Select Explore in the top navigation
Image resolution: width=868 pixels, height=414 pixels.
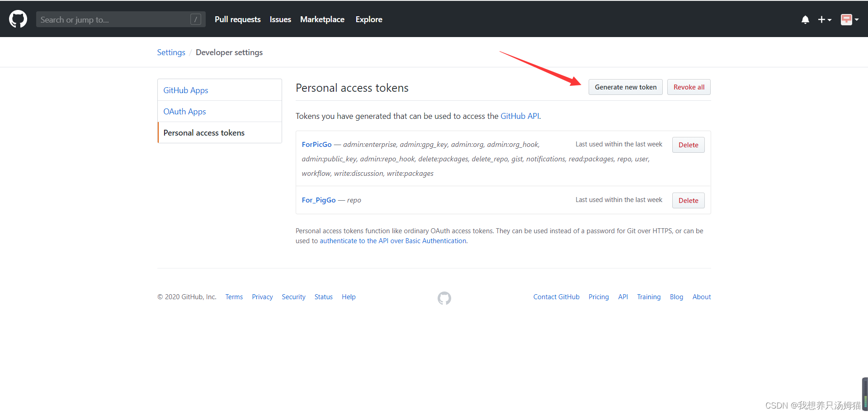(x=369, y=19)
